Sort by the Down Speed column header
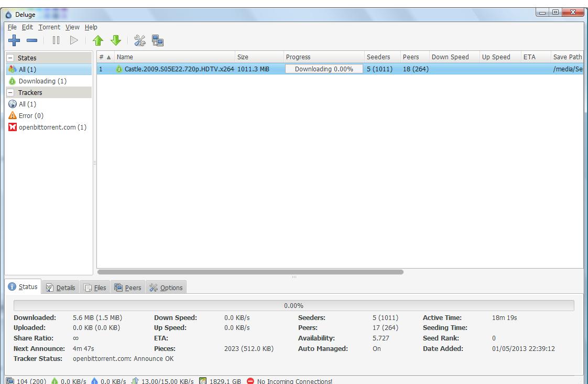Screen dimensions: 588x384 (x=454, y=57)
